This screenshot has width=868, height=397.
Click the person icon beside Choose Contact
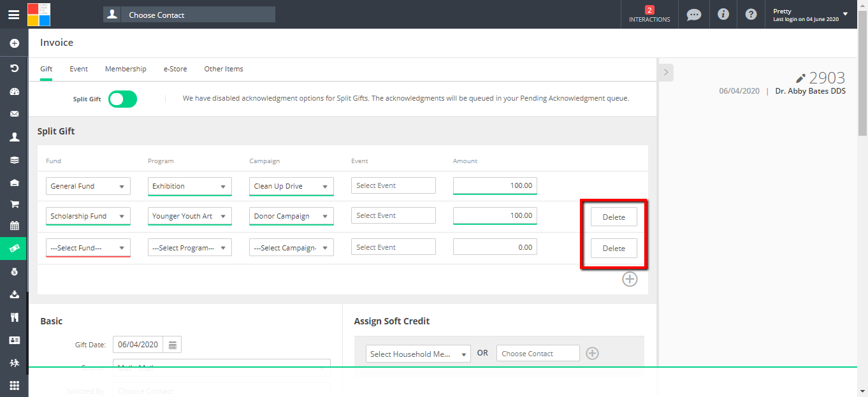(x=112, y=15)
